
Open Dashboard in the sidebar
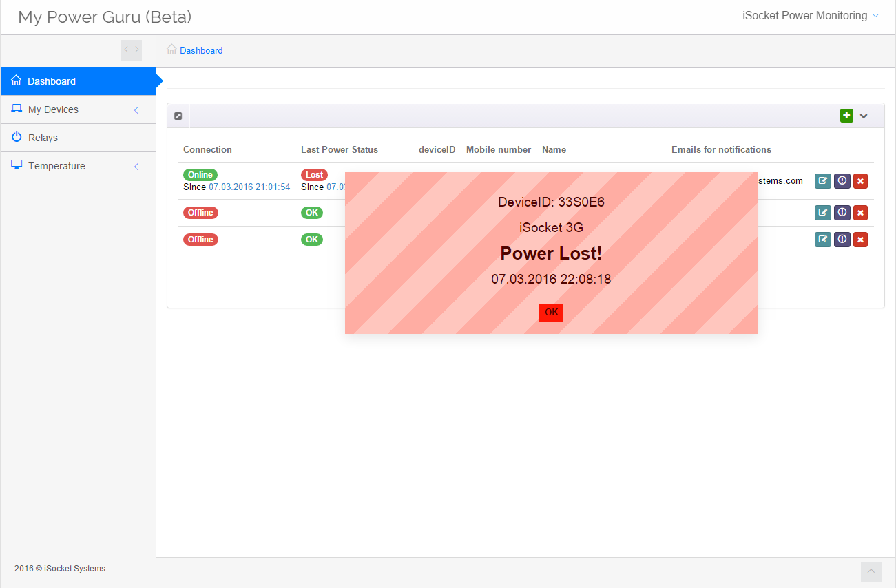78,81
